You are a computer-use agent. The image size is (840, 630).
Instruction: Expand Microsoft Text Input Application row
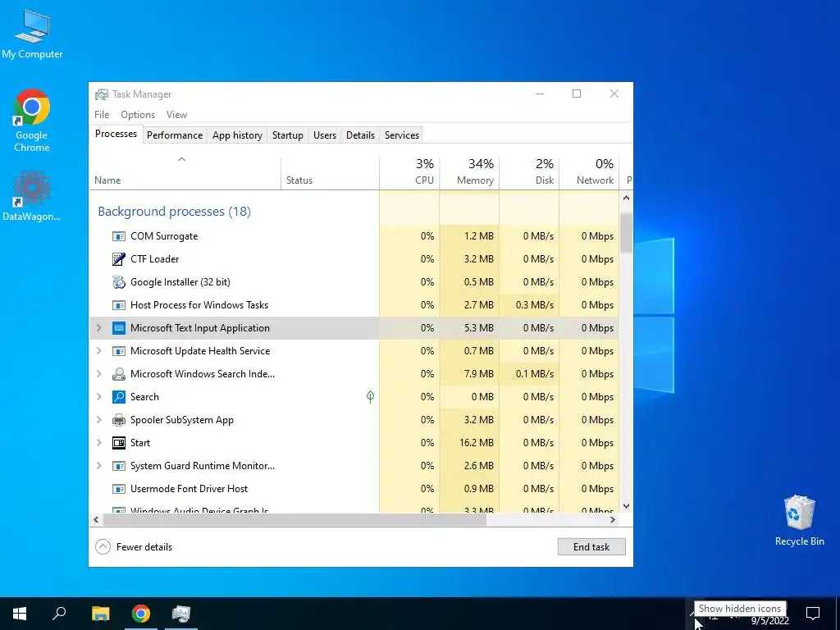(98, 328)
